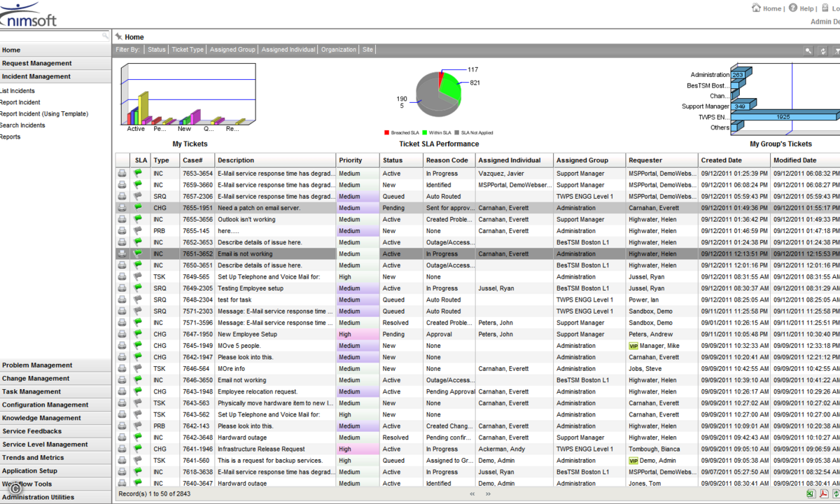Open Application Setup menu
The image size is (840, 504).
pos(55,471)
